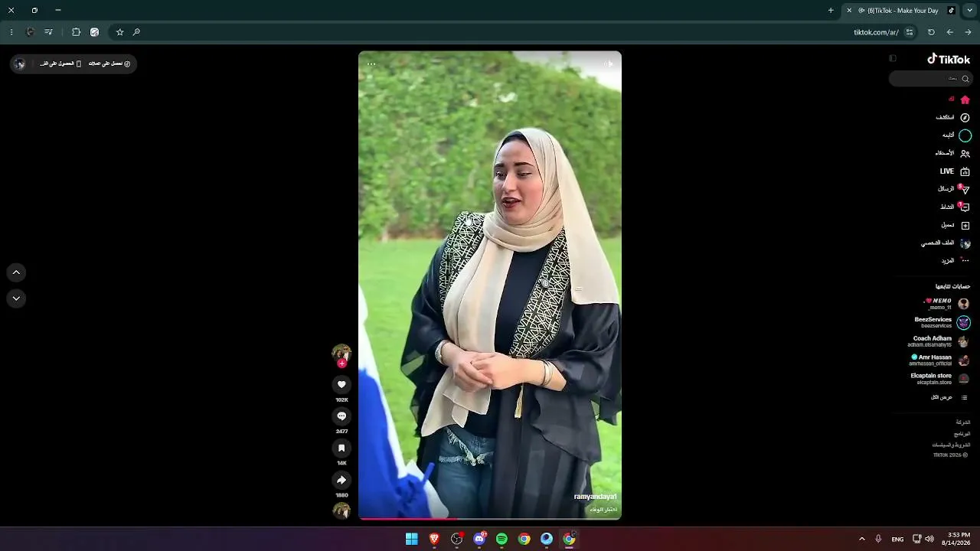Open the comments on this video

341,416
